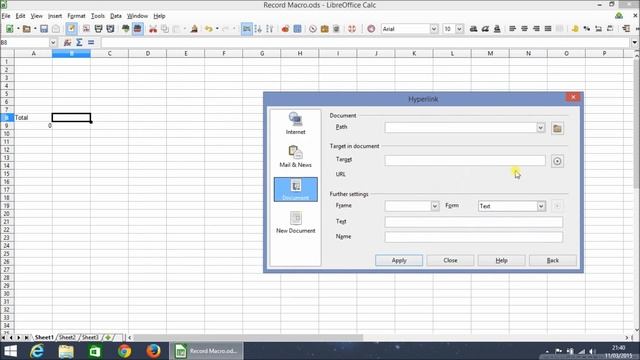640x360 pixels.
Task: Select the New Document hyperlink type
Action: (x=296, y=222)
